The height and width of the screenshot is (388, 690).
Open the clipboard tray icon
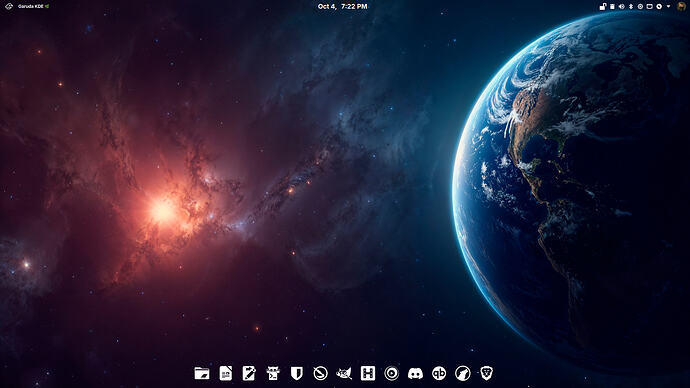(612, 7)
